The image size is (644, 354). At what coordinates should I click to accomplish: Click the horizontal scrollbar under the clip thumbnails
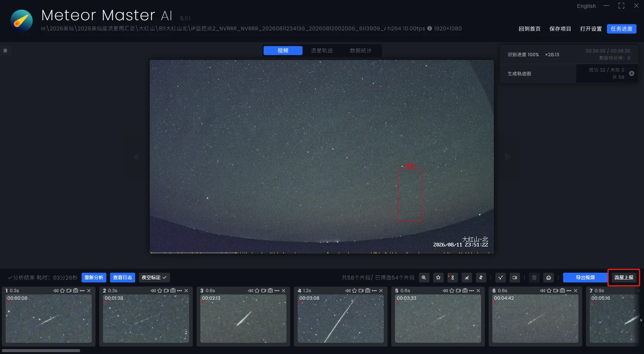(x=41, y=351)
